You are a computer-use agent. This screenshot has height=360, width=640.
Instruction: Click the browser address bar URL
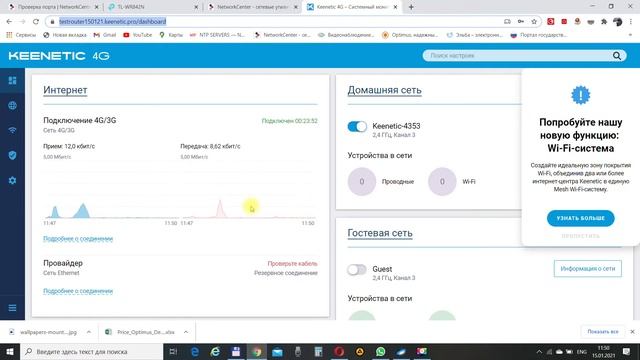tap(113, 21)
